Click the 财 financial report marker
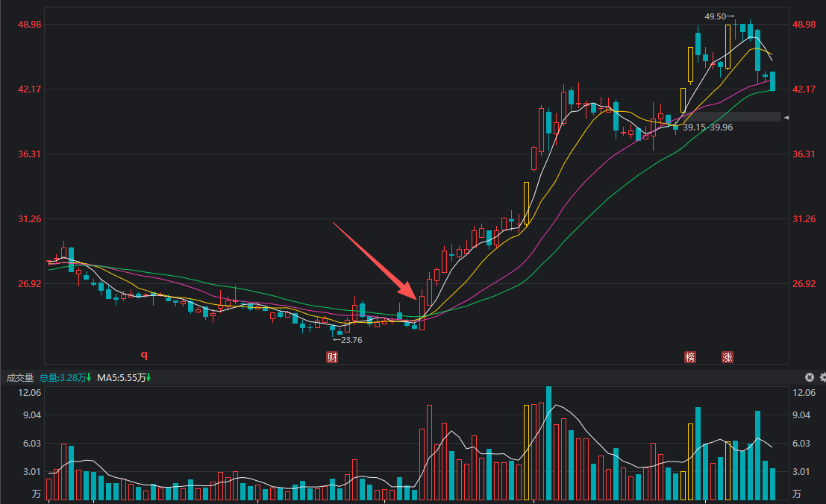This screenshot has height=504, width=826. (332, 357)
